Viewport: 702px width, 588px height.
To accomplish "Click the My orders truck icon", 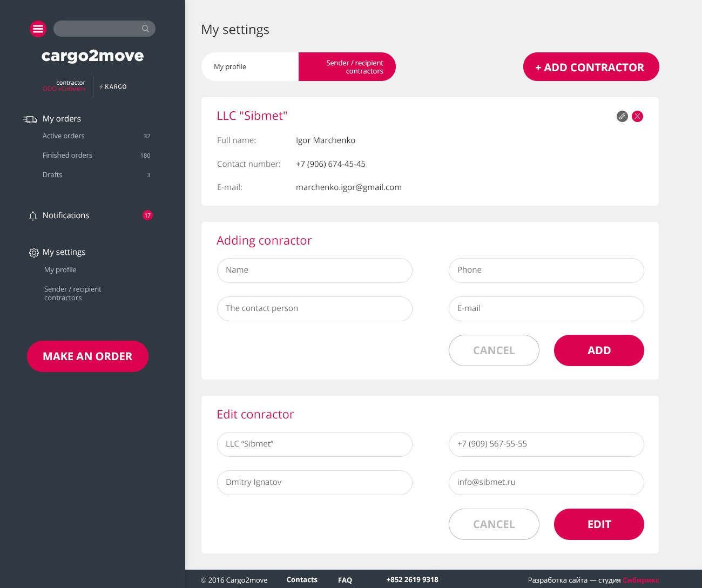I will (30, 119).
